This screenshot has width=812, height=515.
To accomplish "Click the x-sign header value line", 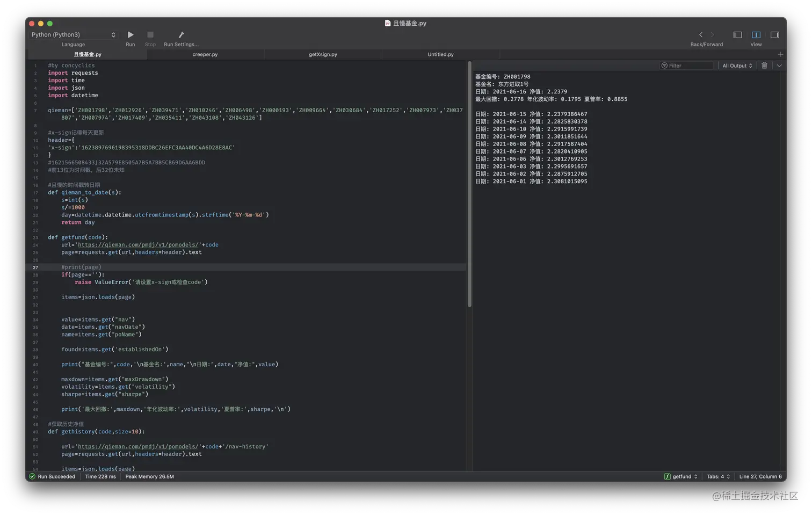I will pyautogui.click(x=141, y=148).
